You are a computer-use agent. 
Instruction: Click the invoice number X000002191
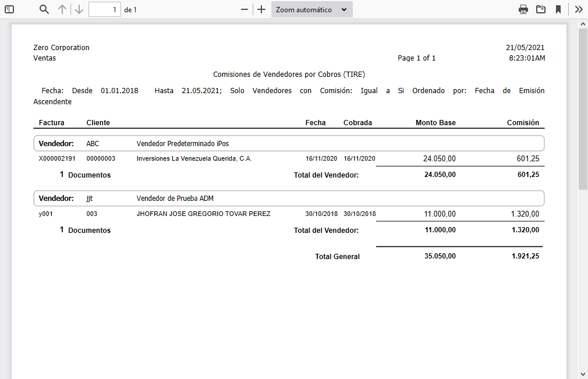pyautogui.click(x=54, y=158)
